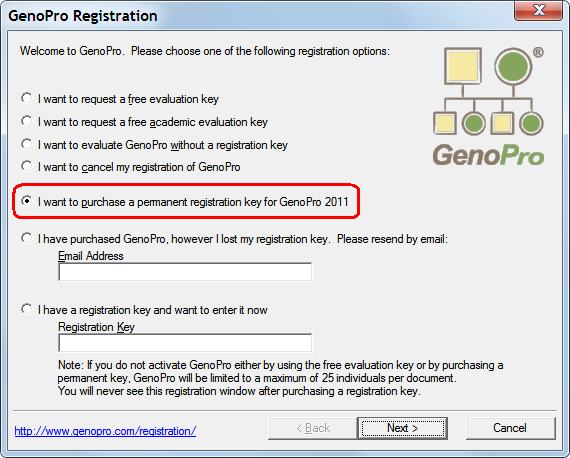Screen dimensions: 570x458
Task: Click inside the Email Address field
Action: coord(185,272)
